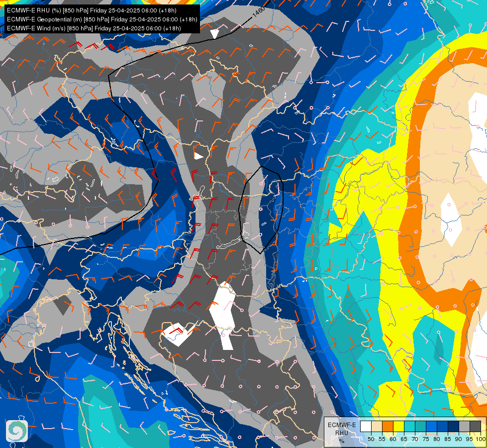487x448 pixels.
Task: Select the cyan 65–70 legend swatch
Action: pos(410,426)
